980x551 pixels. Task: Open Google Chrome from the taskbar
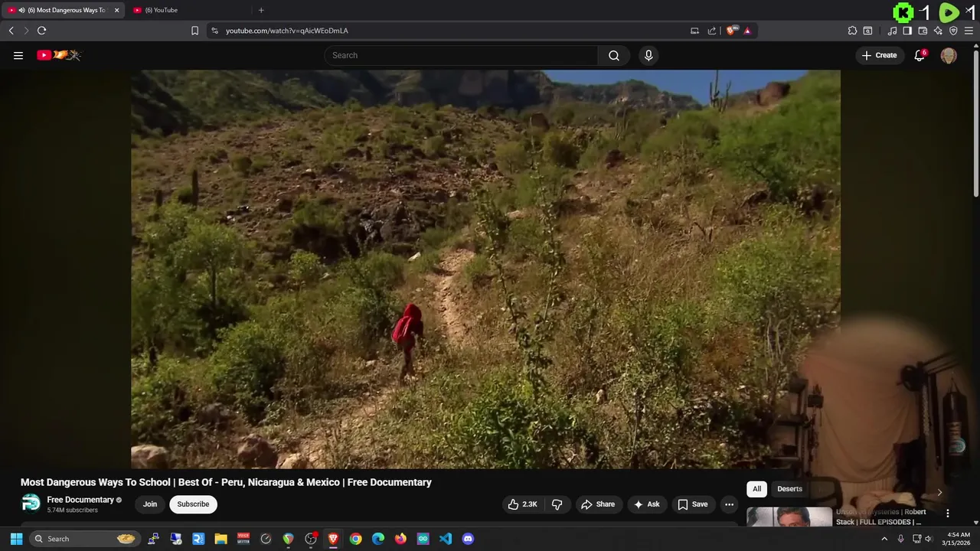(356, 539)
